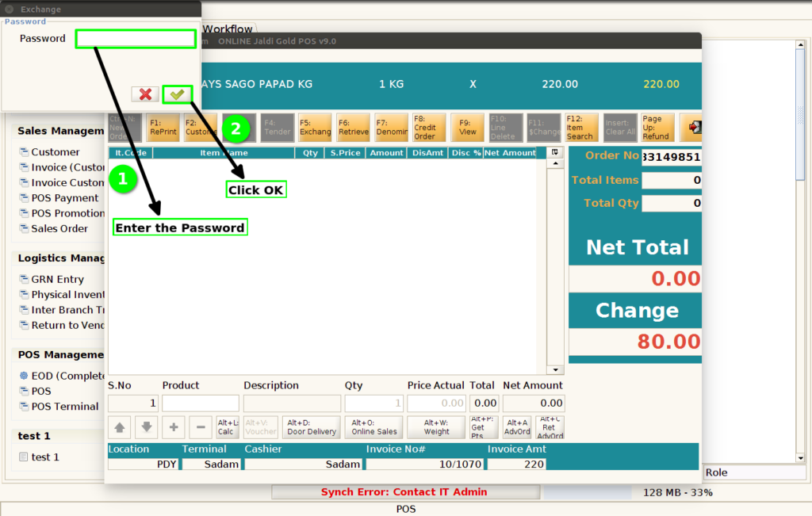The image size is (812, 516).
Task: Click the down arrow line button
Action: pos(147,427)
